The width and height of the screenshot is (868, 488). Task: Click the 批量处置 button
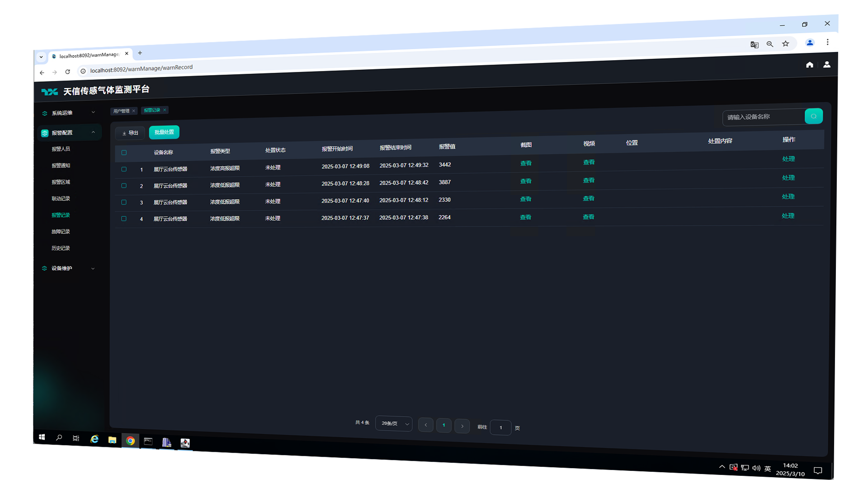[x=164, y=132]
